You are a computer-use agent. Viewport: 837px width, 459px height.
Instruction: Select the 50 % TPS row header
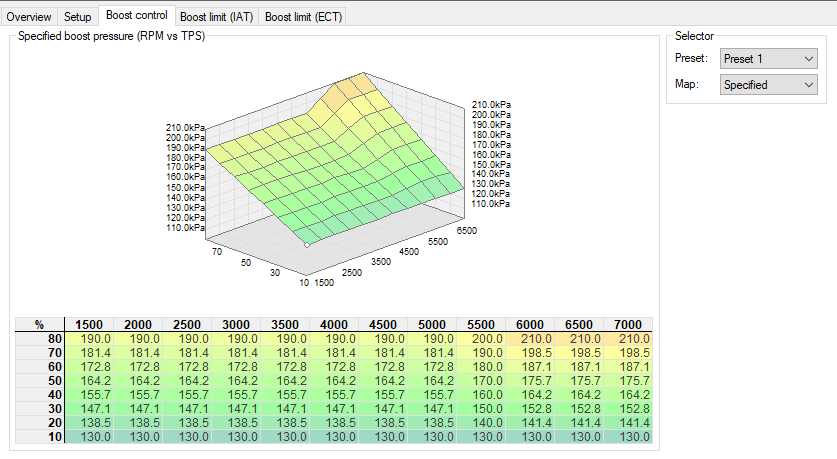(40, 381)
